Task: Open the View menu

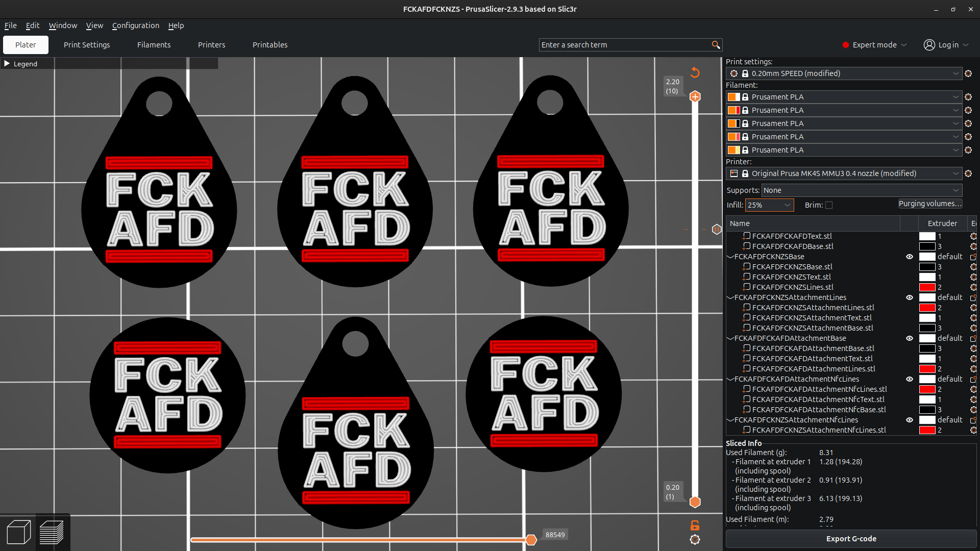Action: point(94,26)
